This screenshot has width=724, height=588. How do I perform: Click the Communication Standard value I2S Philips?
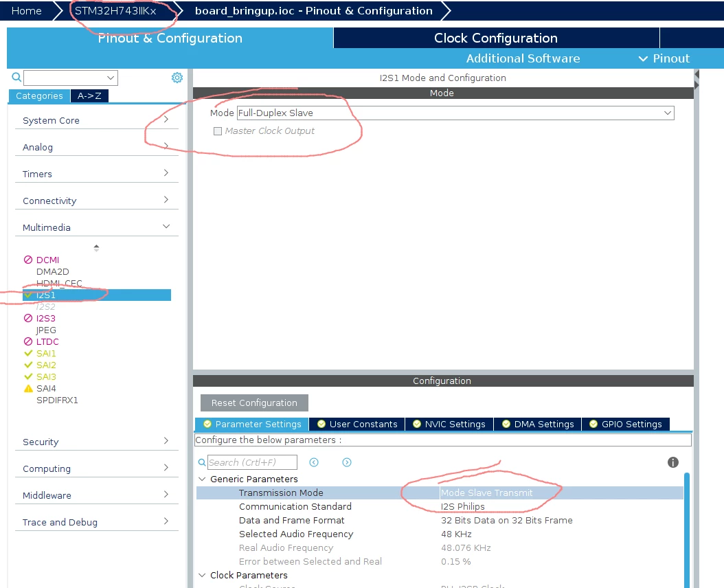[x=463, y=507]
